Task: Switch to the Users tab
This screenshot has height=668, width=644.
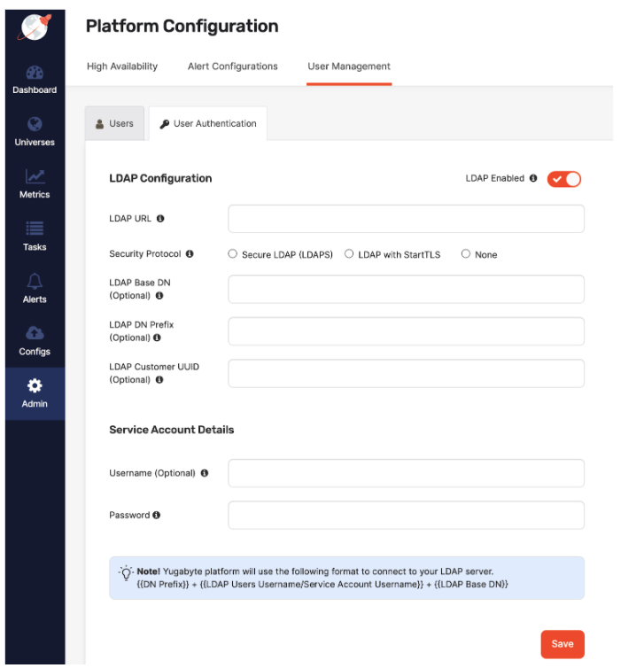Action: click(x=114, y=124)
